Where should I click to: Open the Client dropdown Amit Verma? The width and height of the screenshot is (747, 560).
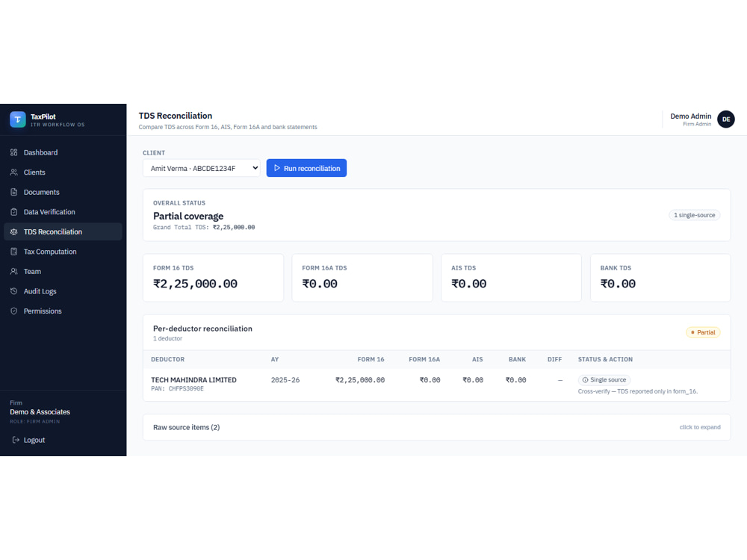click(x=202, y=168)
